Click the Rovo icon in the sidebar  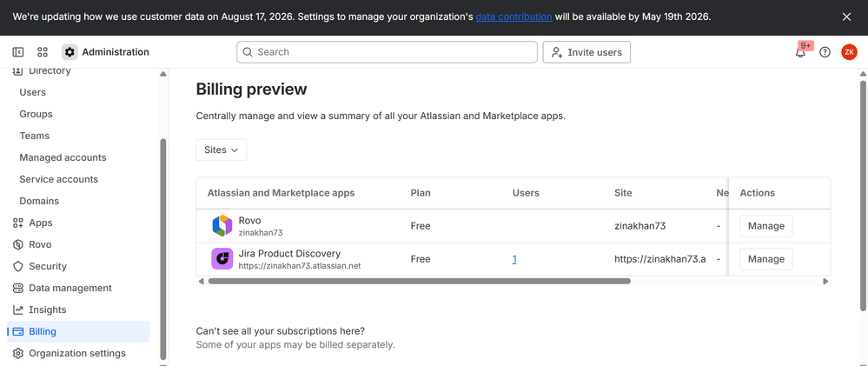pos(18,244)
